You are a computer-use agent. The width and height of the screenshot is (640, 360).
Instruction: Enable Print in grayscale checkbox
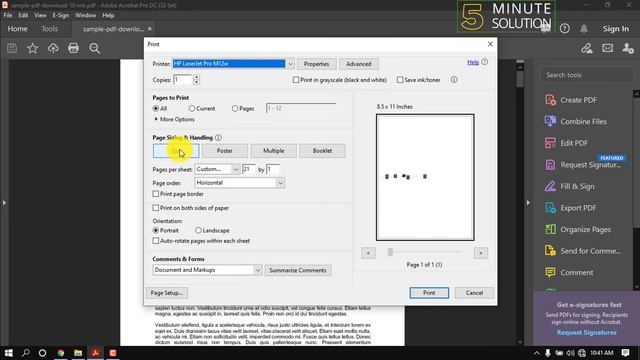(x=296, y=80)
